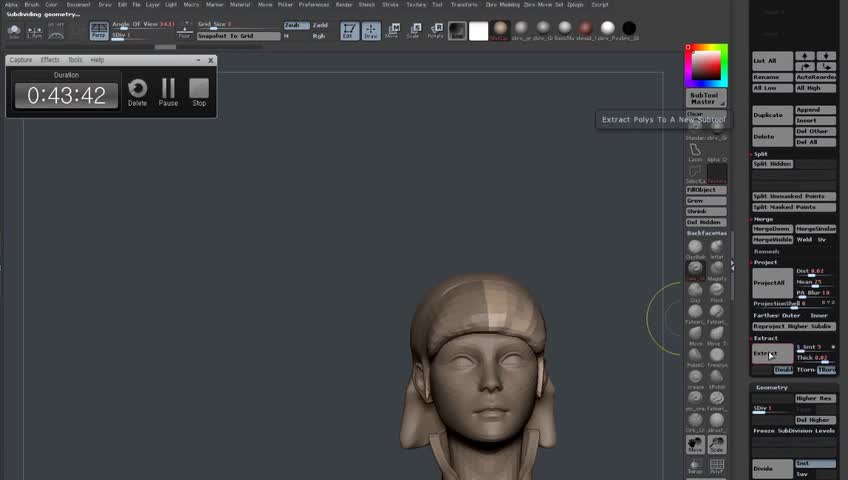Select the ClayBuildup brush icon

[x=695, y=247]
